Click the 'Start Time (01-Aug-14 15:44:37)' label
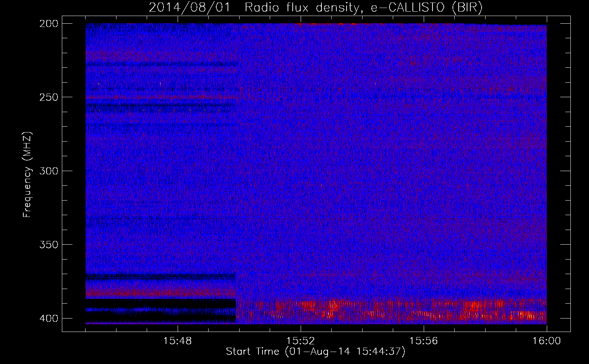Viewport: 589px width, 364px height. [316, 352]
